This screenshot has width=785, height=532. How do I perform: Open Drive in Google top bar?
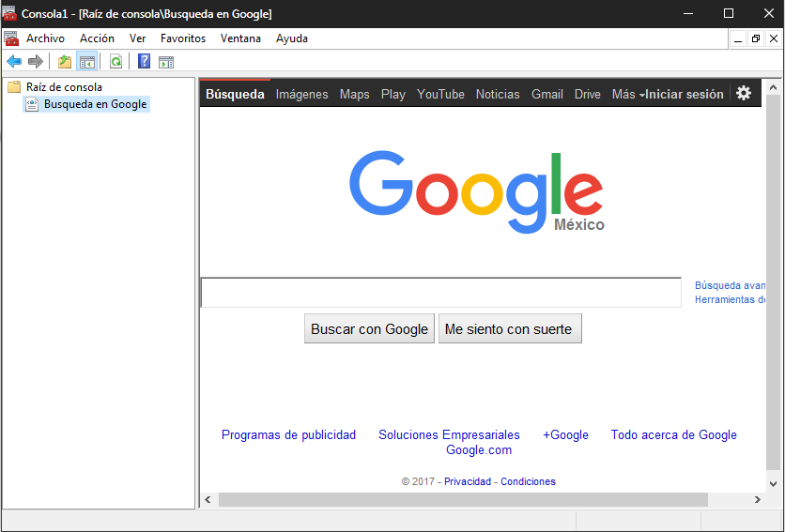(587, 94)
